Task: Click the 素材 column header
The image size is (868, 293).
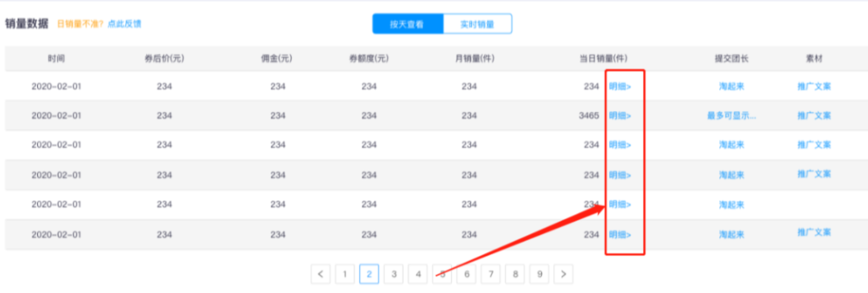Action: pos(814,58)
